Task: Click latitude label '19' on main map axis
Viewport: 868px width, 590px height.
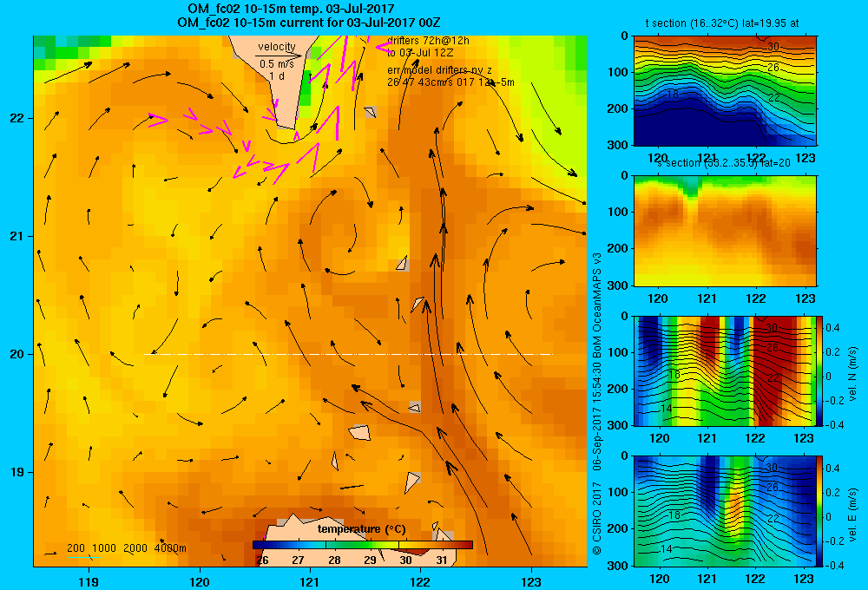Action: click(16, 472)
